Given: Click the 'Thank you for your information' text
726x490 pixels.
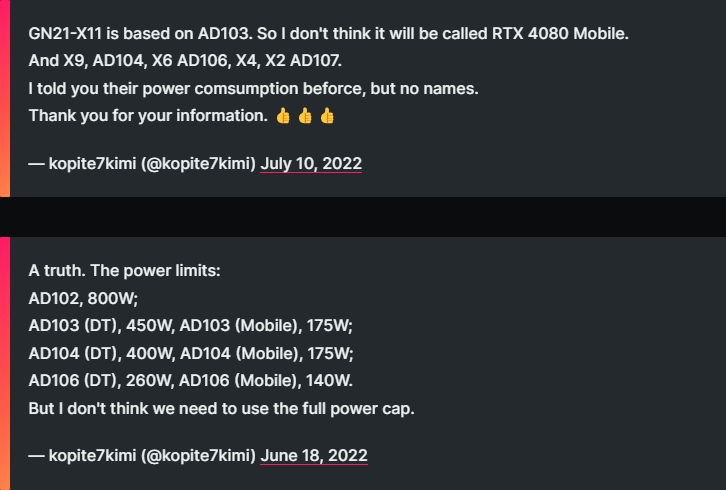Looking at the screenshot, I should point(148,116).
